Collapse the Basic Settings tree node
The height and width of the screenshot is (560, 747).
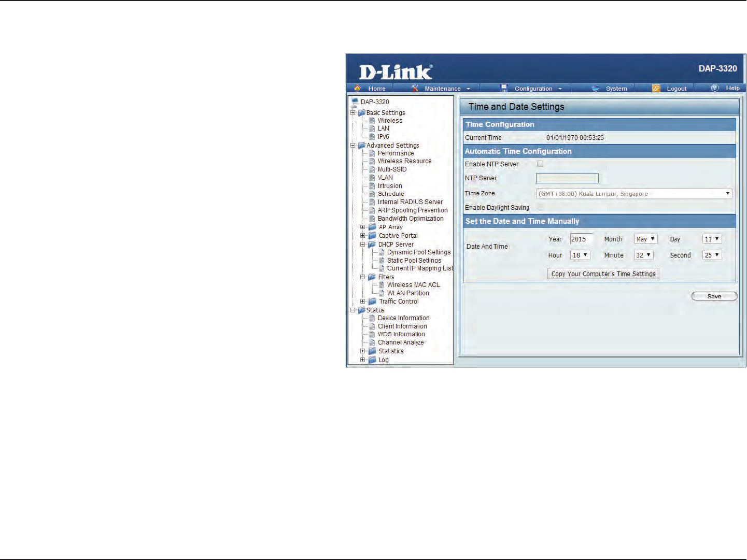(353, 112)
